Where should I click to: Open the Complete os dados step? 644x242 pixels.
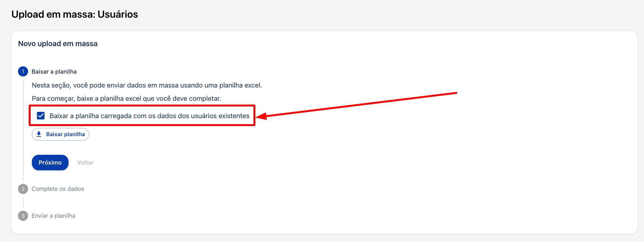[x=58, y=189]
